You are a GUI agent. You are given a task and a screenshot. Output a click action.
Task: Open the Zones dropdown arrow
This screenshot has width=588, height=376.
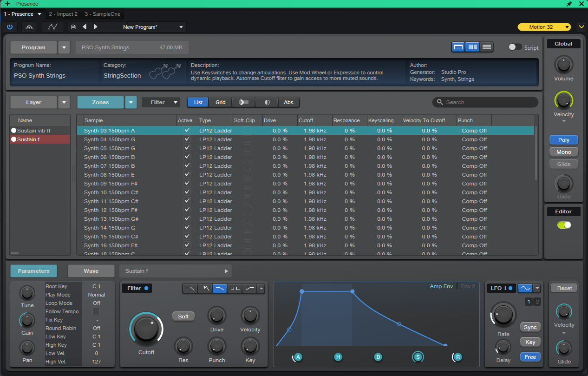pos(131,102)
